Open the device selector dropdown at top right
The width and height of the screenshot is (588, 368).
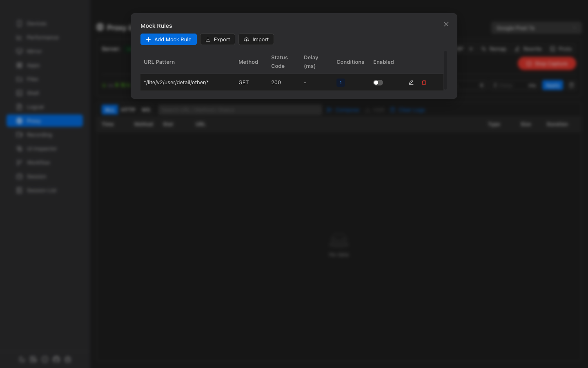(535, 28)
